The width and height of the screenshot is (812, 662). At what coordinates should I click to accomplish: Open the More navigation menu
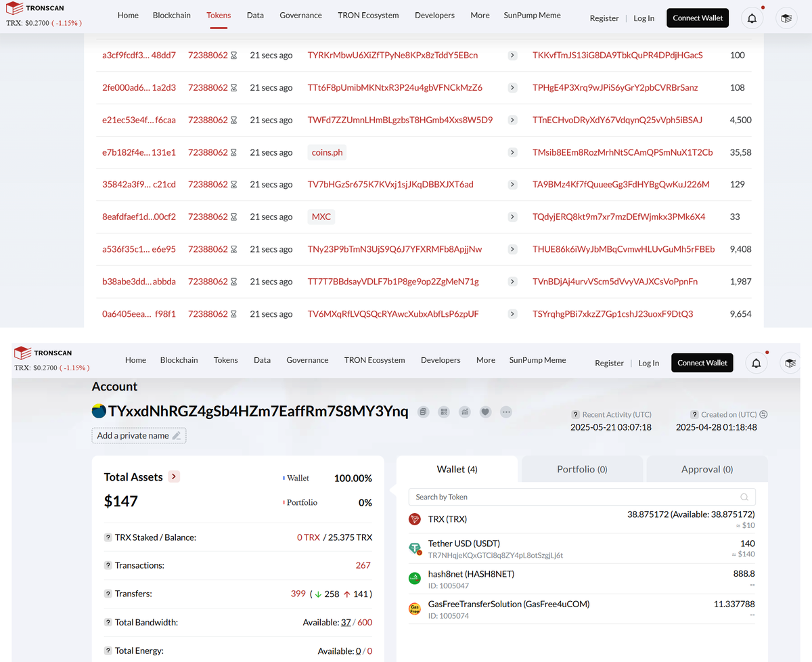[480, 15]
